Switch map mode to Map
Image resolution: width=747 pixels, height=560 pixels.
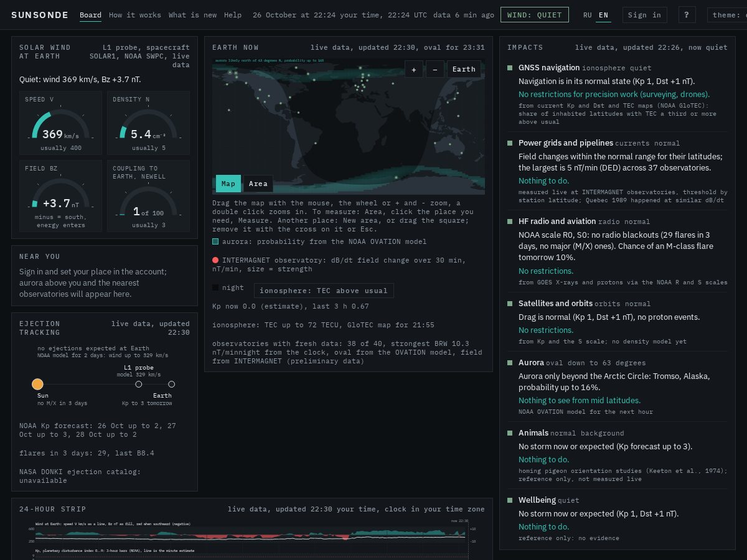[228, 184]
